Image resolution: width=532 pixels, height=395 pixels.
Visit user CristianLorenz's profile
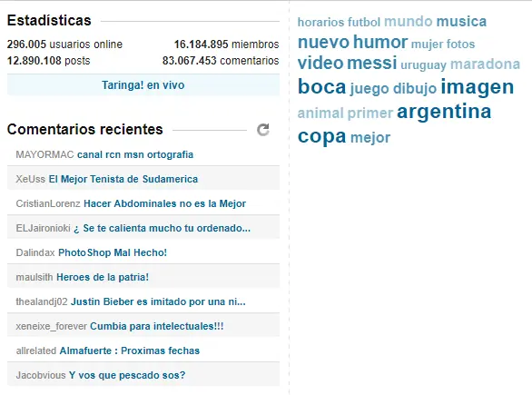coord(48,203)
